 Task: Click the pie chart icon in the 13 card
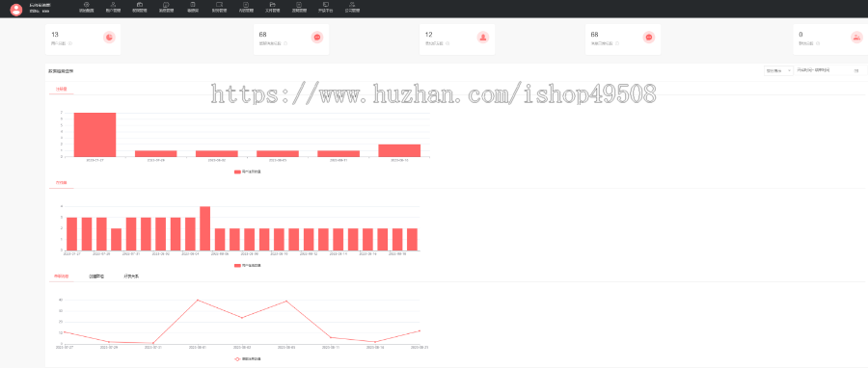pyautogui.click(x=110, y=37)
